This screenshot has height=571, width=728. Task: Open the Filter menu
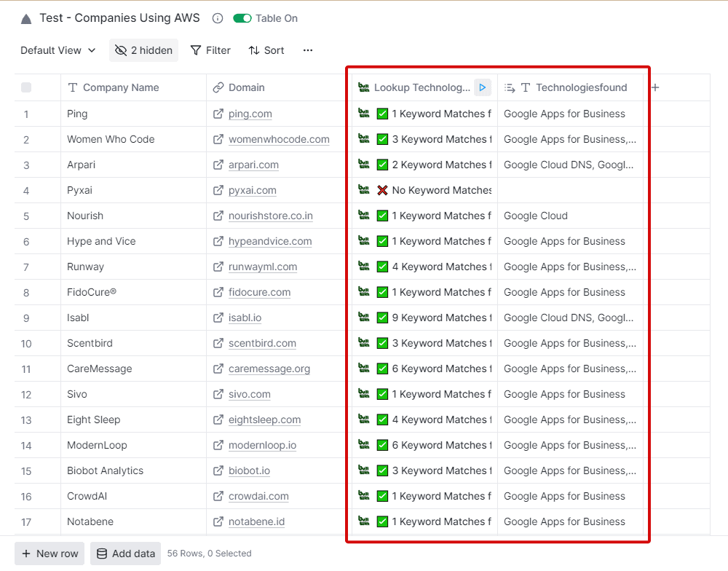(210, 50)
